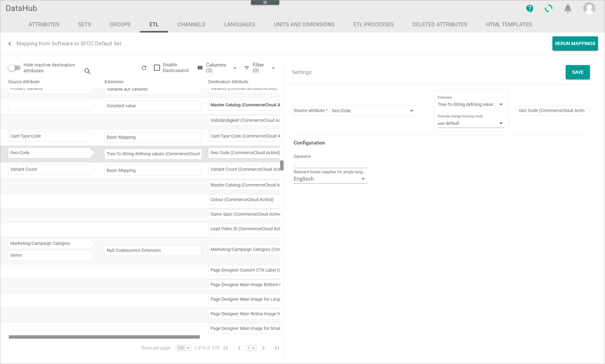Go back using the arrow beside mapping title
Viewport: 605px width, 364px height.
click(10, 43)
